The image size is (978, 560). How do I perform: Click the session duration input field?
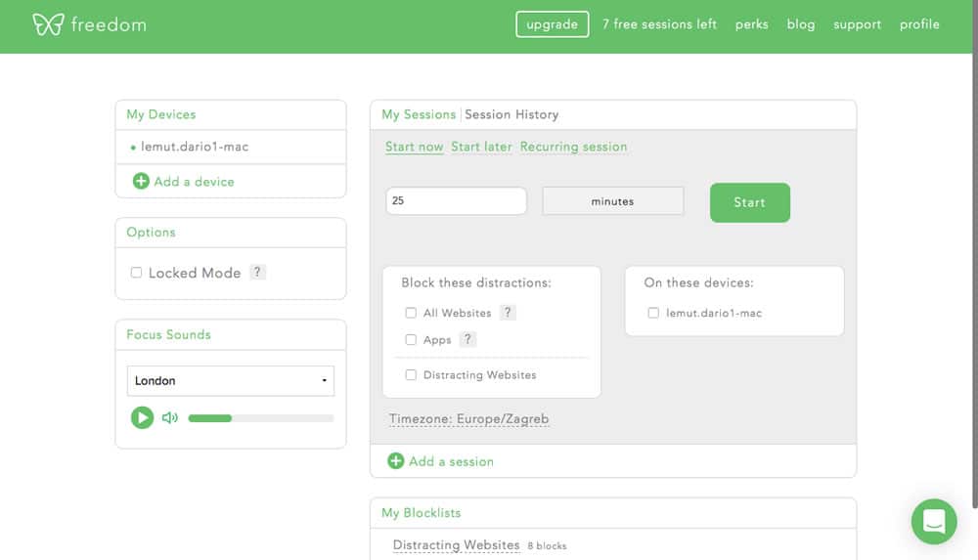(x=456, y=200)
